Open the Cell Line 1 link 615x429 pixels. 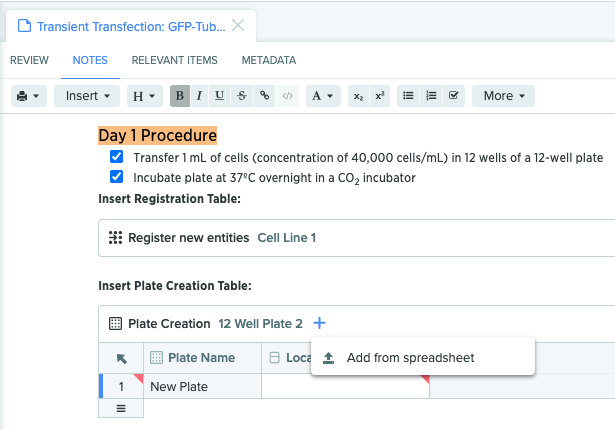[286, 238]
